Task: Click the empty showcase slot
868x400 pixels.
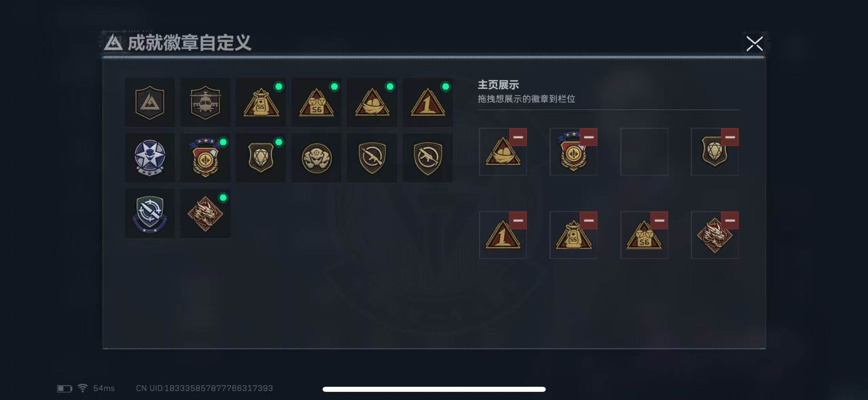Action: pos(644,152)
